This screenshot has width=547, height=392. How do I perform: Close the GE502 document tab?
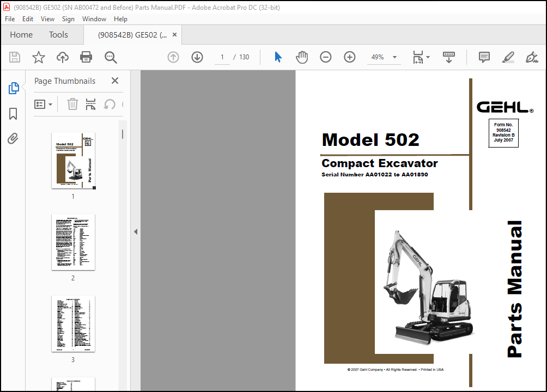click(x=174, y=34)
